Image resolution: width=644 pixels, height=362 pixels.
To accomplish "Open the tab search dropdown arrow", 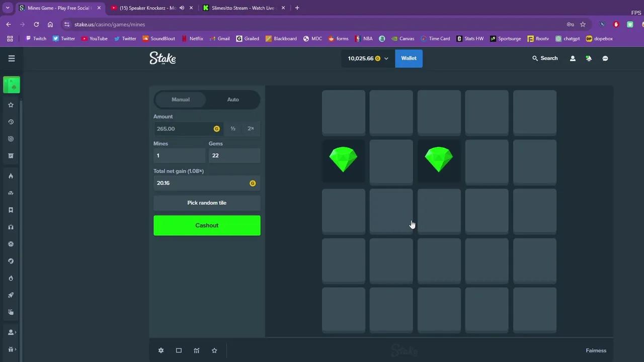I will pos(8,8).
